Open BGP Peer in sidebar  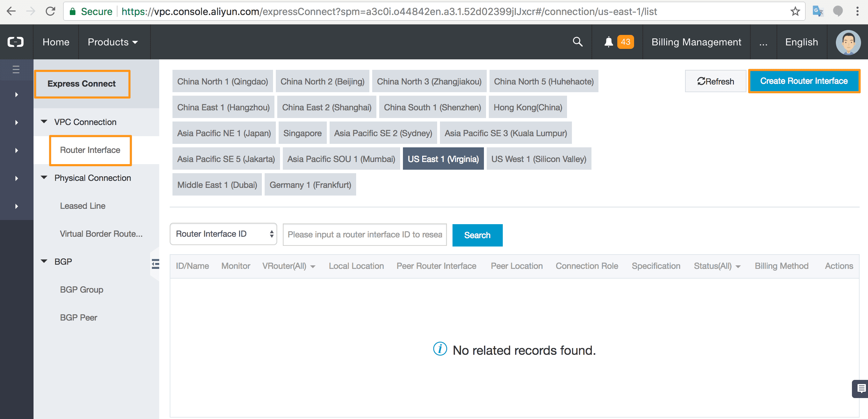pyautogui.click(x=79, y=318)
